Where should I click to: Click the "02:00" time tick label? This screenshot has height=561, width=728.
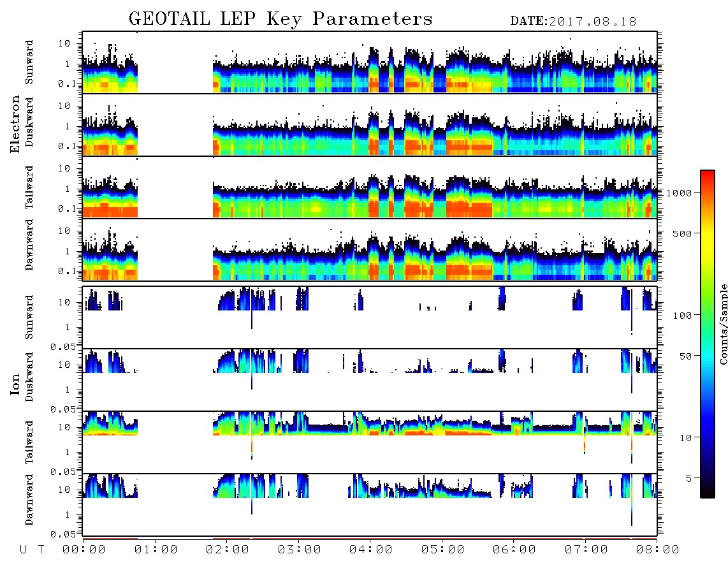(x=228, y=550)
